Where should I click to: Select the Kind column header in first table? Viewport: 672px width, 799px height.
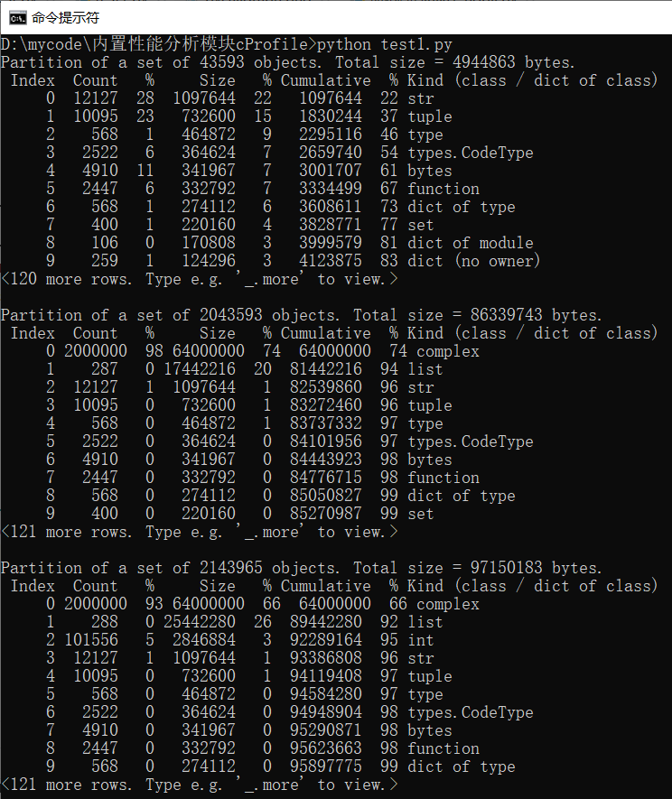[x=425, y=79]
